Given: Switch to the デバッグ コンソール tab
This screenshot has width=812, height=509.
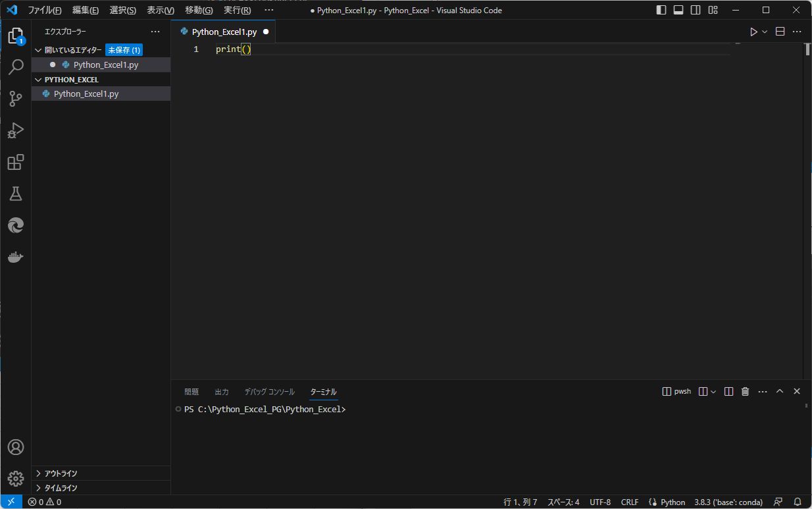Looking at the screenshot, I should tap(270, 391).
